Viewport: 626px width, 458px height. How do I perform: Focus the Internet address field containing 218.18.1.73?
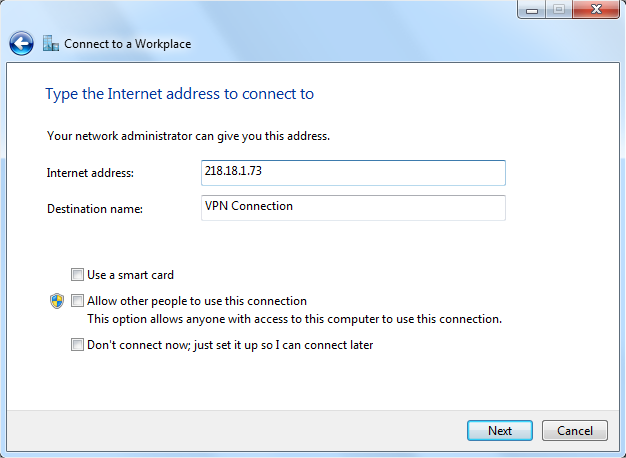tap(353, 172)
